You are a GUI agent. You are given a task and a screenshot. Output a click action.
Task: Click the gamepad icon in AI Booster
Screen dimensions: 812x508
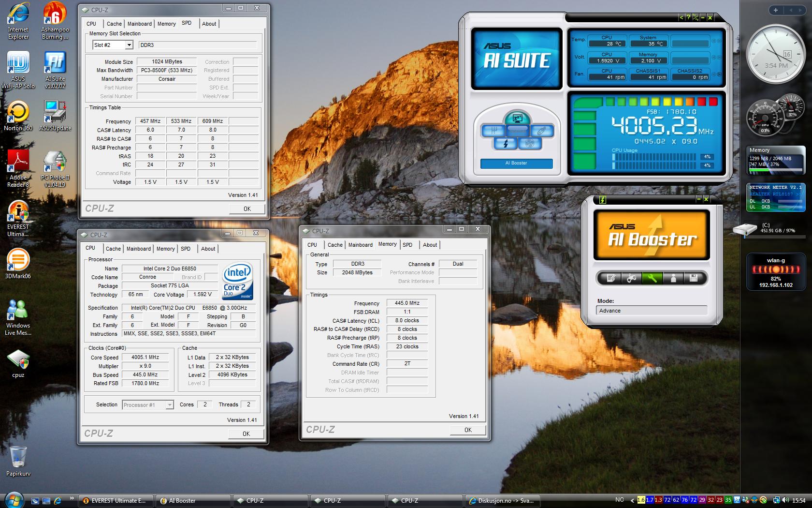(x=631, y=278)
